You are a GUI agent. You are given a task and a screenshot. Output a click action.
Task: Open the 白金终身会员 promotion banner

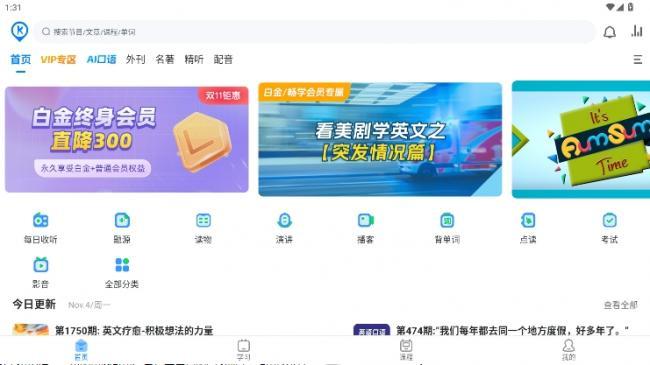127,139
